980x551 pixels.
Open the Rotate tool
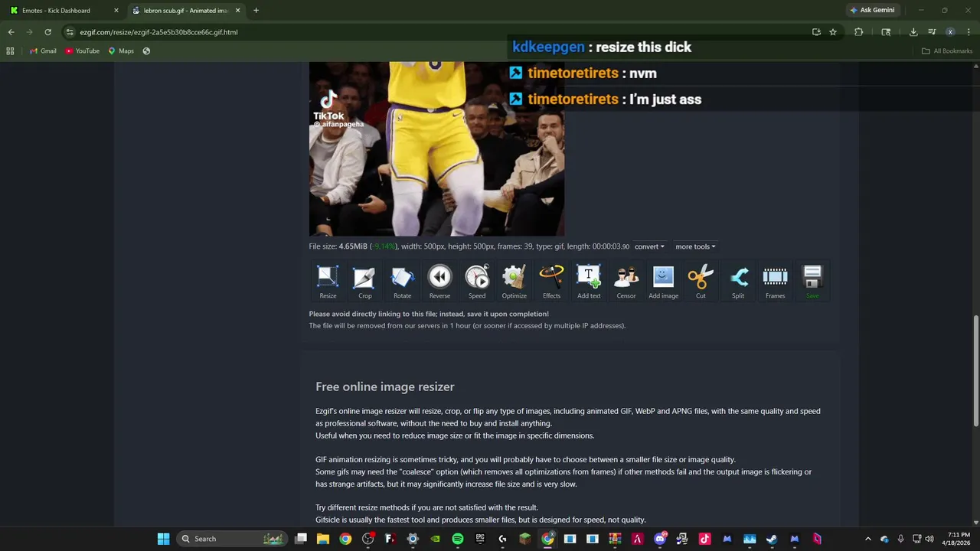402,282
